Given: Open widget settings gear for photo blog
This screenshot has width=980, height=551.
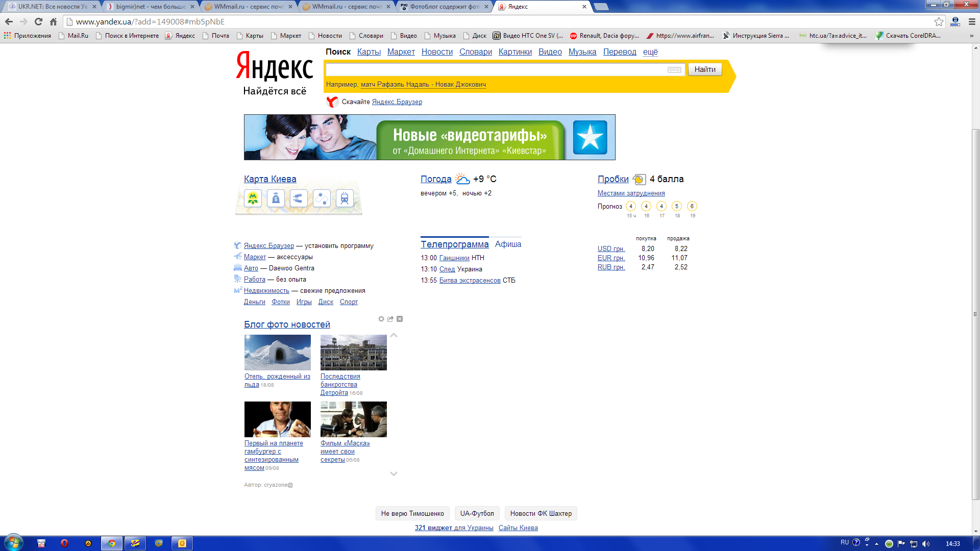Looking at the screenshot, I should tap(381, 319).
